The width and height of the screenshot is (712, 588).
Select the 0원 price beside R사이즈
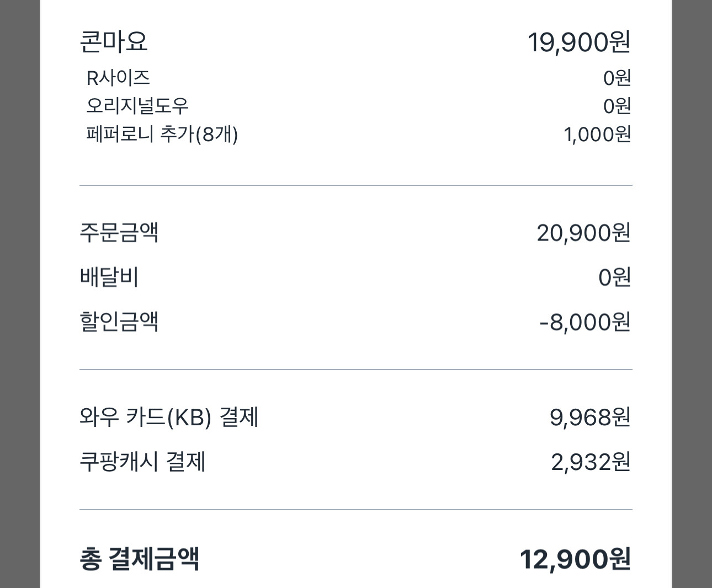pyautogui.click(x=617, y=78)
